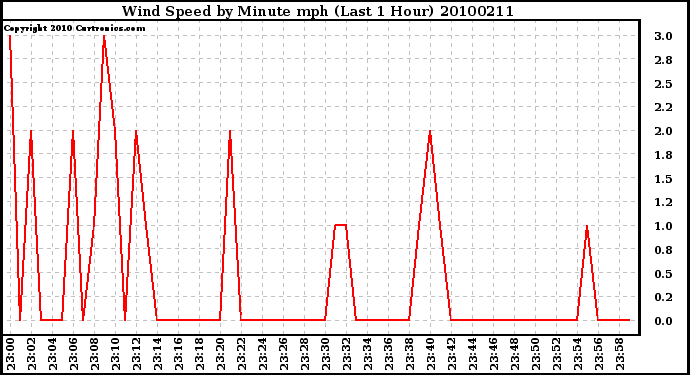Click the 'Copyright 2010 Cartronics.com' text
This screenshot has width=690, height=375.
74,28
